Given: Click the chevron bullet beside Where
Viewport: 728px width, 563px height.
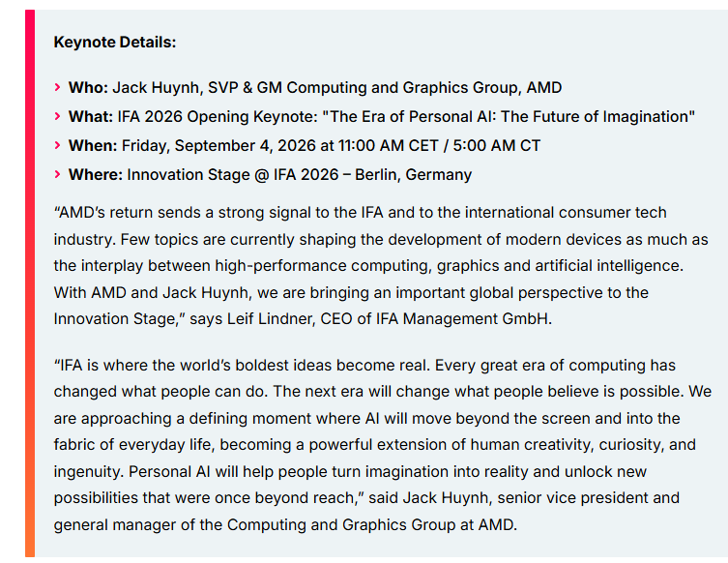Looking at the screenshot, I should click(58, 174).
